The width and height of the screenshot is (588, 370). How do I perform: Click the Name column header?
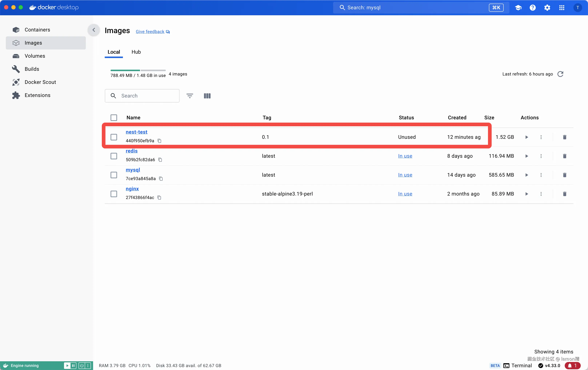(133, 118)
